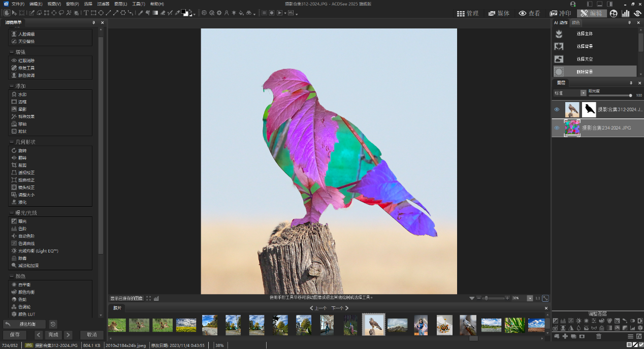Toggle visibility of the 摄影合集234-2024 layer
The width and height of the screenshot is (644, 349).
557,128
